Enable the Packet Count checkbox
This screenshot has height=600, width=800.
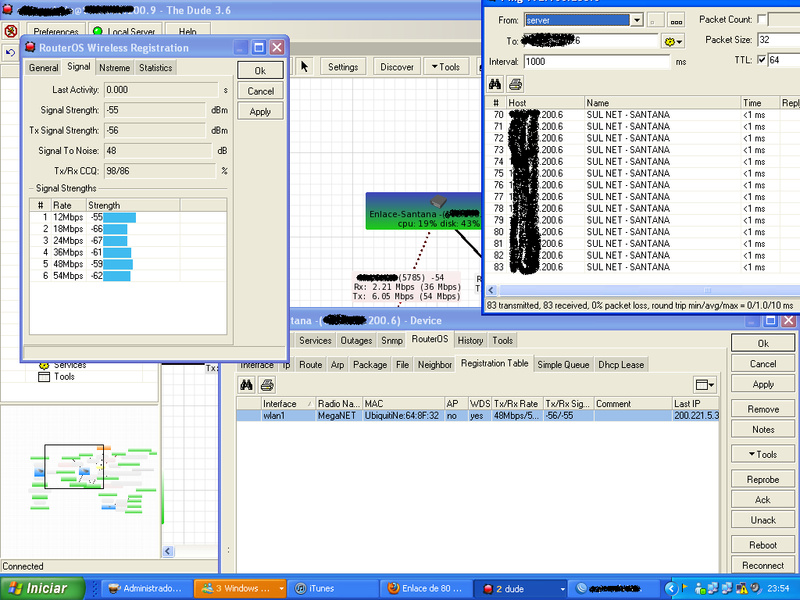tap(763, 20)
